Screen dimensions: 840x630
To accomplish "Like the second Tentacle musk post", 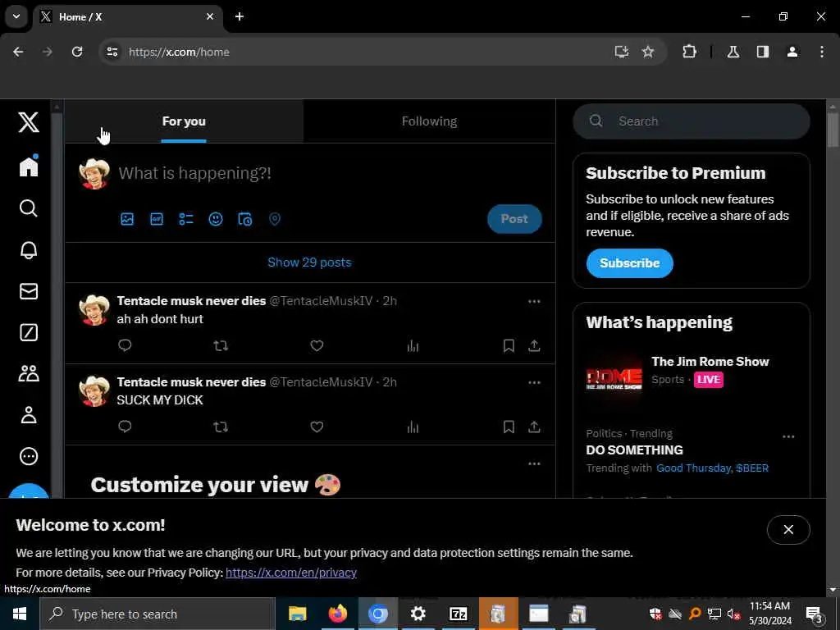I will click(x=317, y=427).
